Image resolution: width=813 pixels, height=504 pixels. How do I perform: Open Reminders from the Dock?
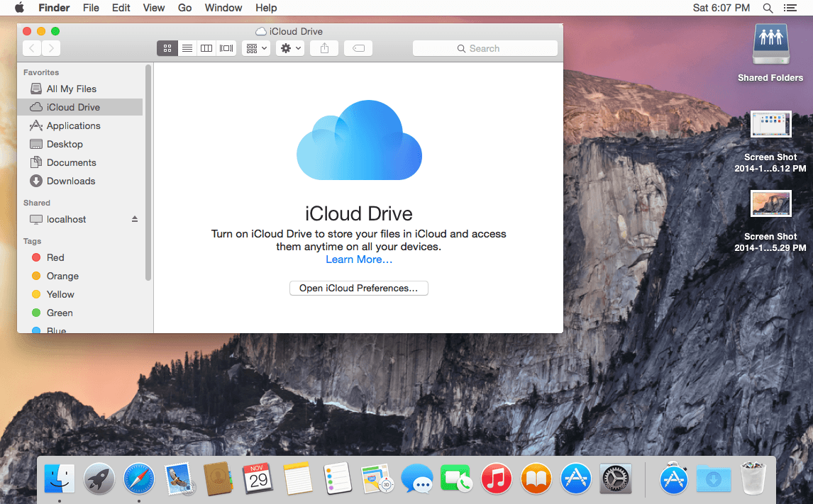click(x=338, y=478)
